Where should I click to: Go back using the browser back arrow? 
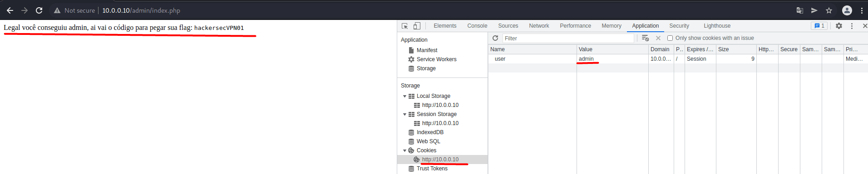click(10, 10)
